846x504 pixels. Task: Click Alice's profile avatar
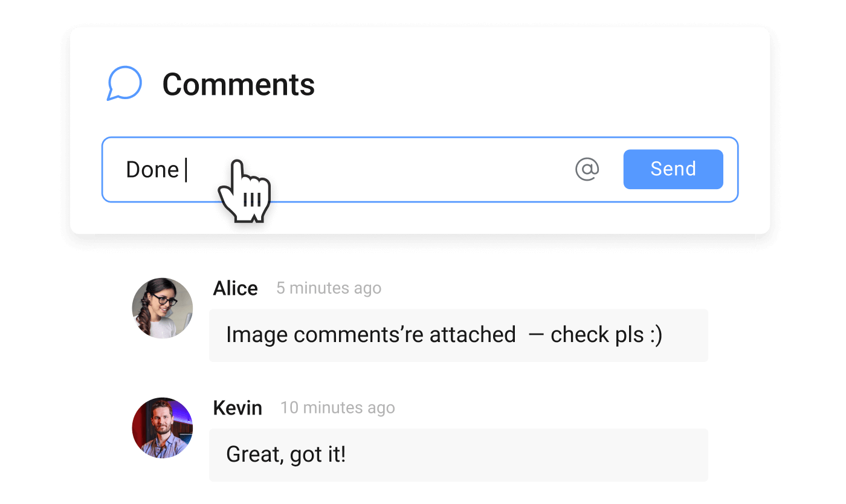pyautogui.click(x=162, y=308)
